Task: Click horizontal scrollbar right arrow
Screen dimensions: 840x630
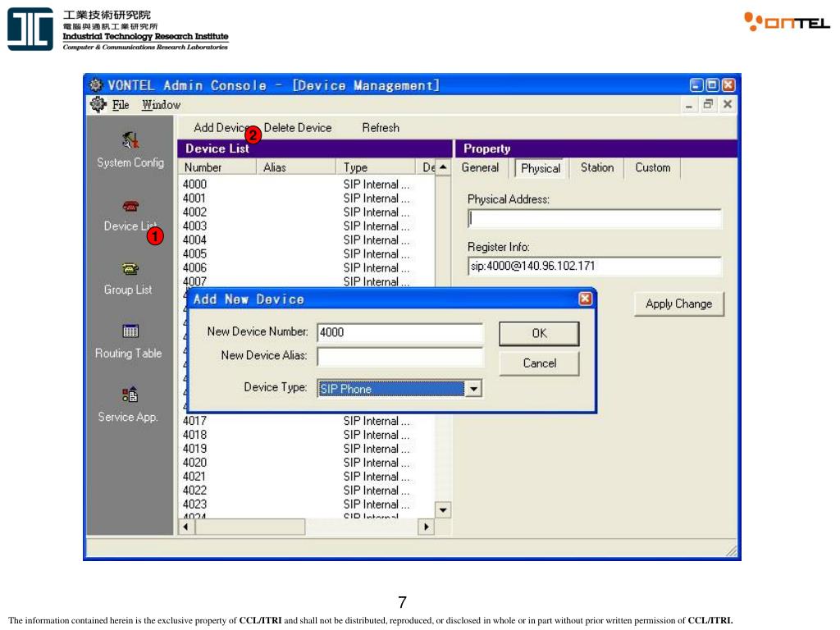Action: [x=426, y=527]
